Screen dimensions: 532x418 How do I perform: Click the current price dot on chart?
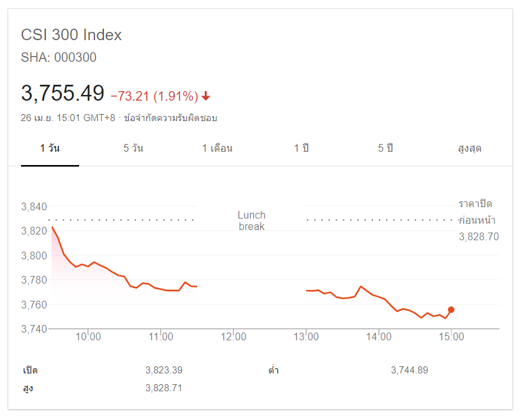[x=451, y=310]
